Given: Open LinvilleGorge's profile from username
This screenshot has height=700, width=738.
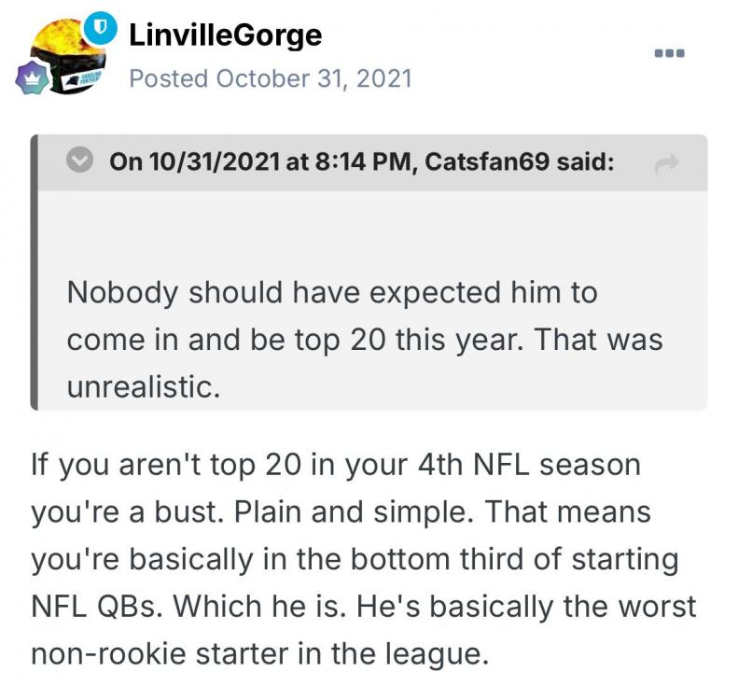Looking at the screenshot, I should click(225, 35).
